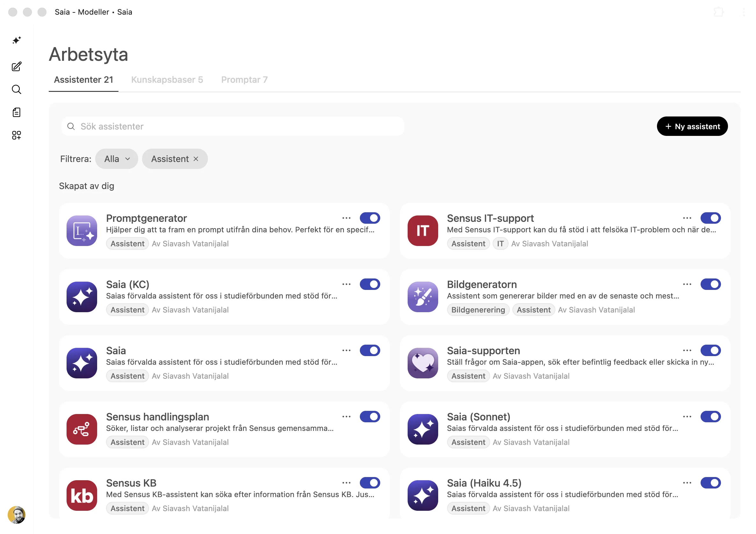Click the Saia-supporten heart icon
Screen dimensions: 756x534
(x=423, y=363)
